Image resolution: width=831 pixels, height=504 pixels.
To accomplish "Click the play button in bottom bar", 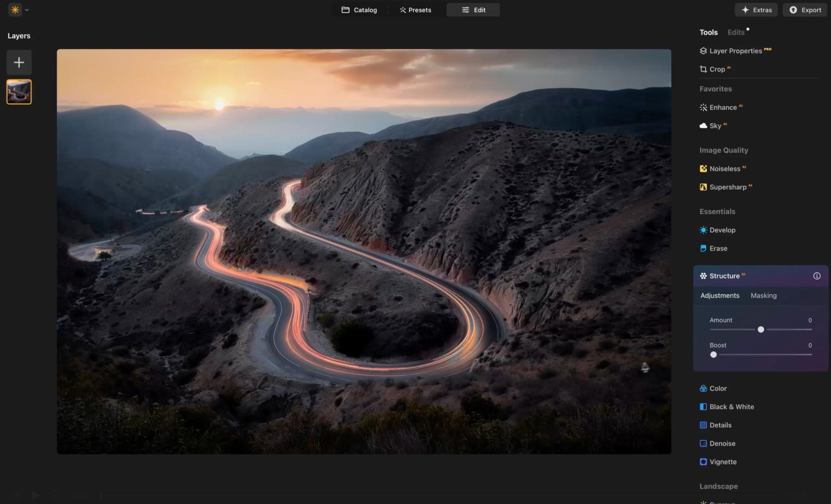I will (35, 495).
